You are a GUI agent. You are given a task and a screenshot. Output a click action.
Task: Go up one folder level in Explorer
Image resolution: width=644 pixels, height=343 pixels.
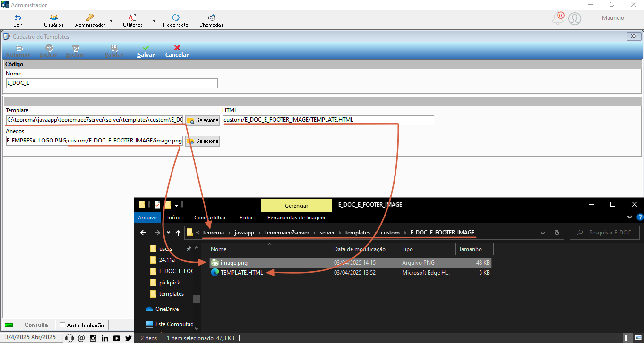pyautogui.click(x=178, y=233)
